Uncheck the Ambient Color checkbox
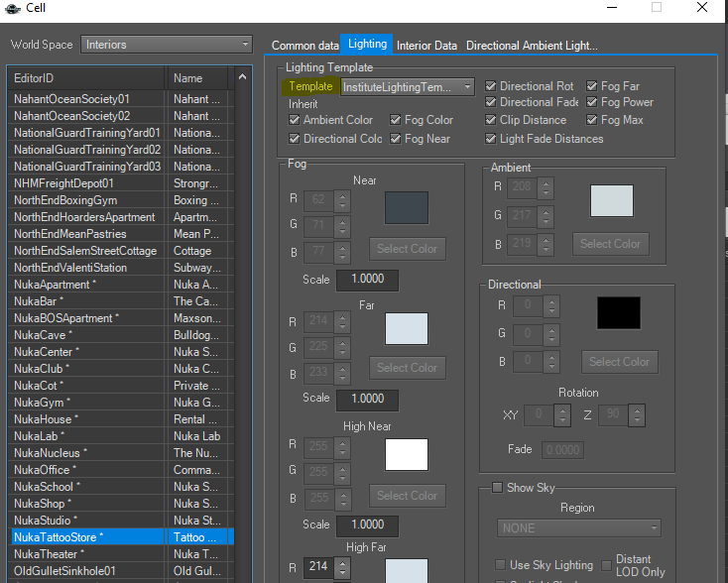 [294, 120]
